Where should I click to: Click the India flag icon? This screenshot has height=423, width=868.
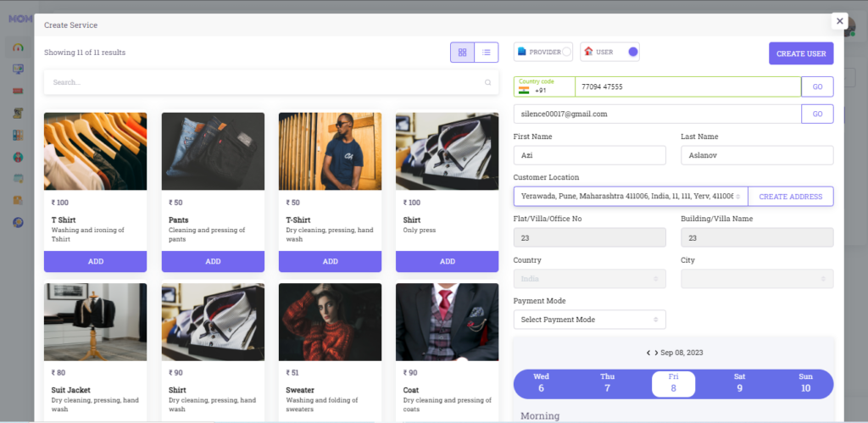click(x=524, y=90)
